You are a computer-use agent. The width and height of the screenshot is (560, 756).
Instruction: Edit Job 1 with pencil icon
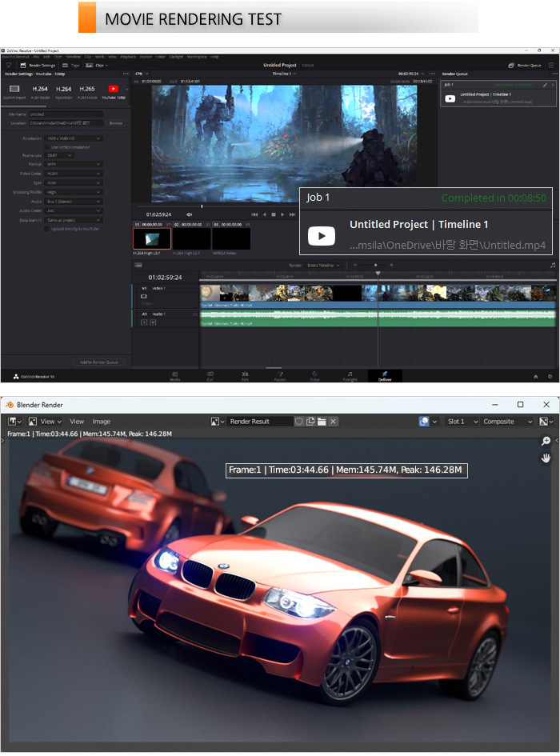coord(545,85)
